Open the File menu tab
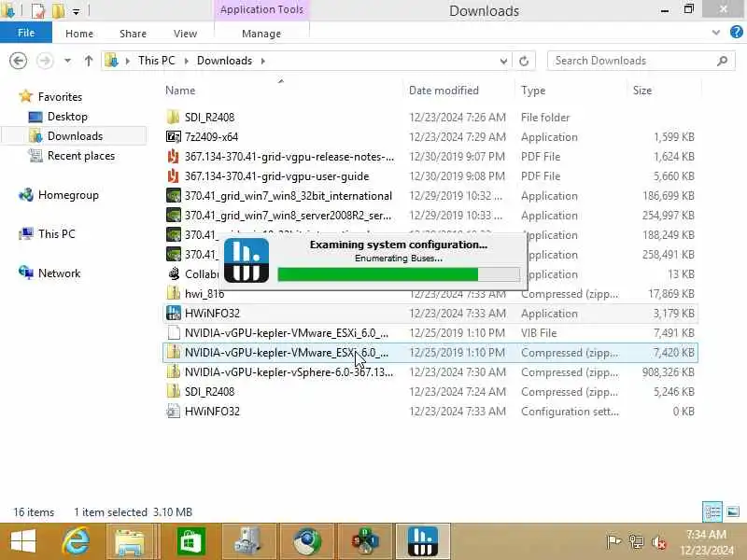 (x=26, y=33)
